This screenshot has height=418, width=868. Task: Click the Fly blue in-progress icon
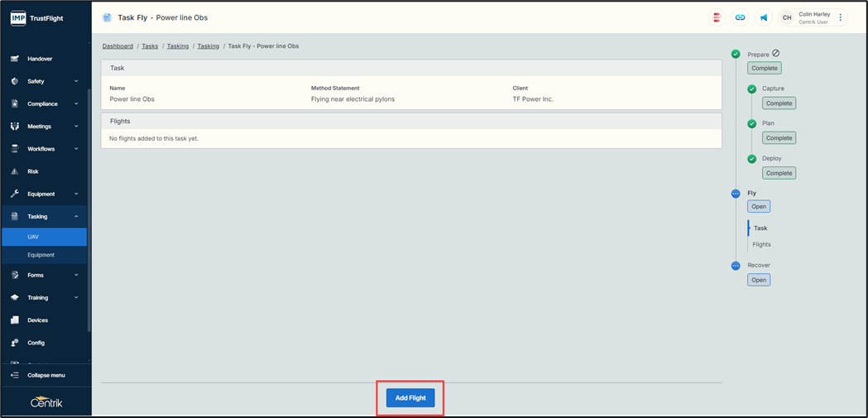736,194
